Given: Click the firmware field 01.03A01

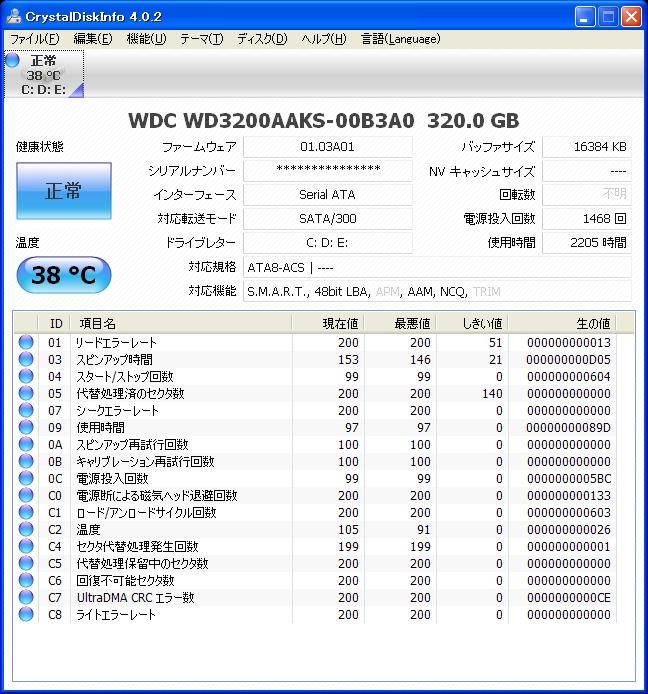Looking at the screenshot, I should pos(328,147).
